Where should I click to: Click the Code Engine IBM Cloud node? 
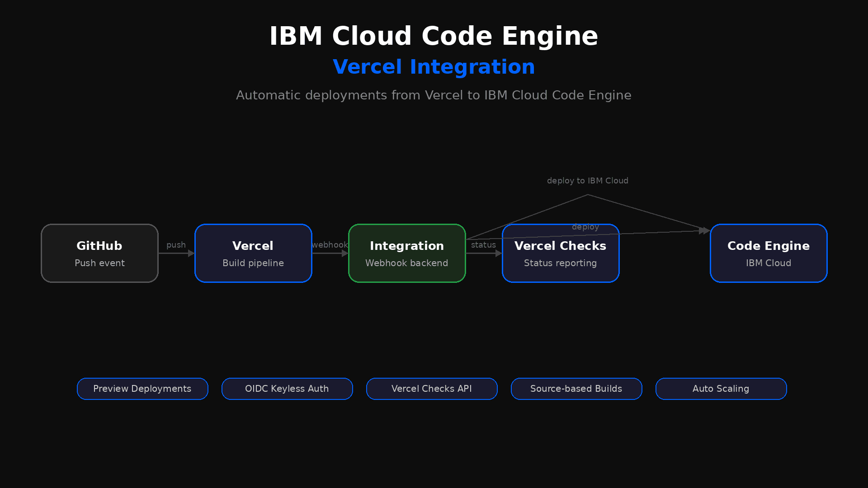coord(769,253)
